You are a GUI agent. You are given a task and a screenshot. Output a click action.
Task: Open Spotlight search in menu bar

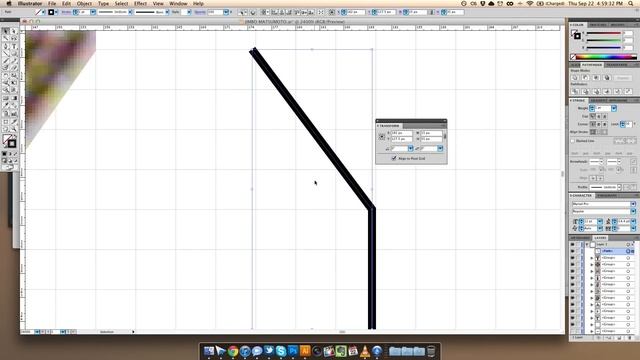pyautogui.click(x=631, y=3)
